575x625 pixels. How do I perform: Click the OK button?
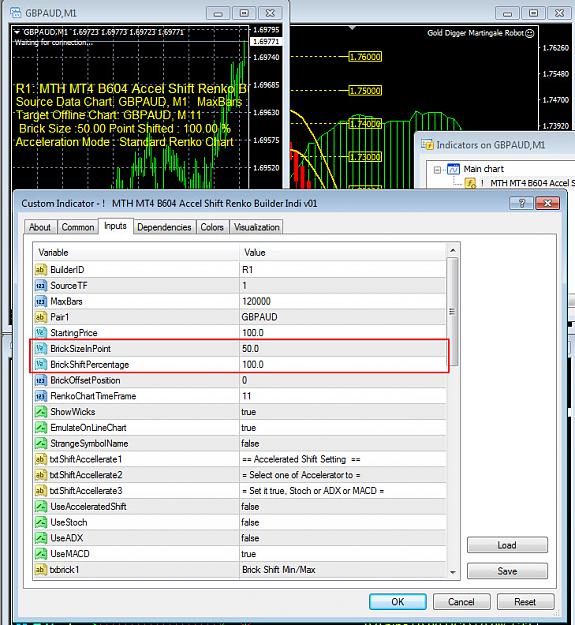pyautogui.click(x=398, y=602)
